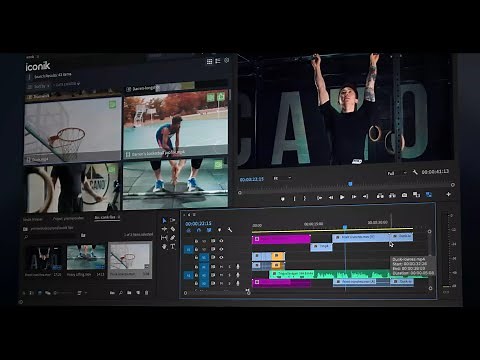Add a marker from timeline header
Viewport: 480px width, 360px height.
point(219,230)
